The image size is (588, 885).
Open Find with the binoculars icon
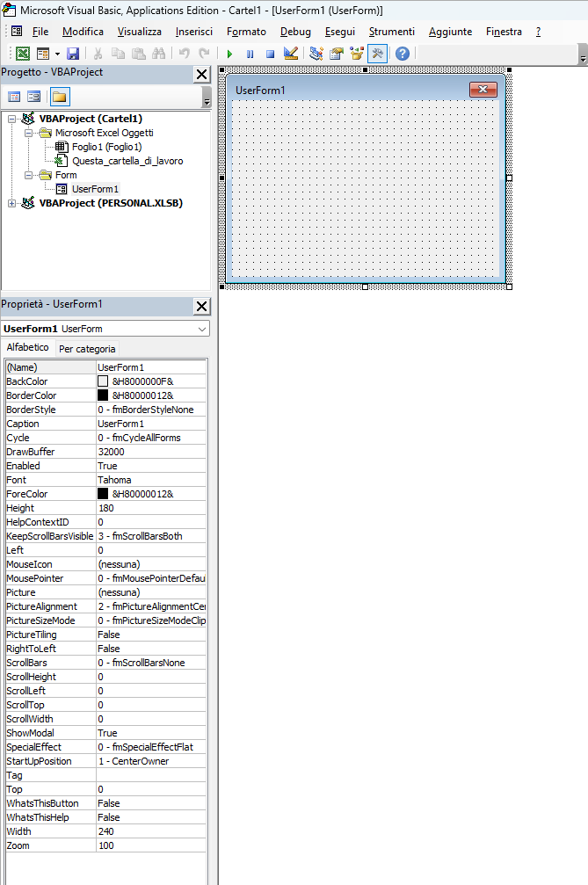(x=159, y=54)
